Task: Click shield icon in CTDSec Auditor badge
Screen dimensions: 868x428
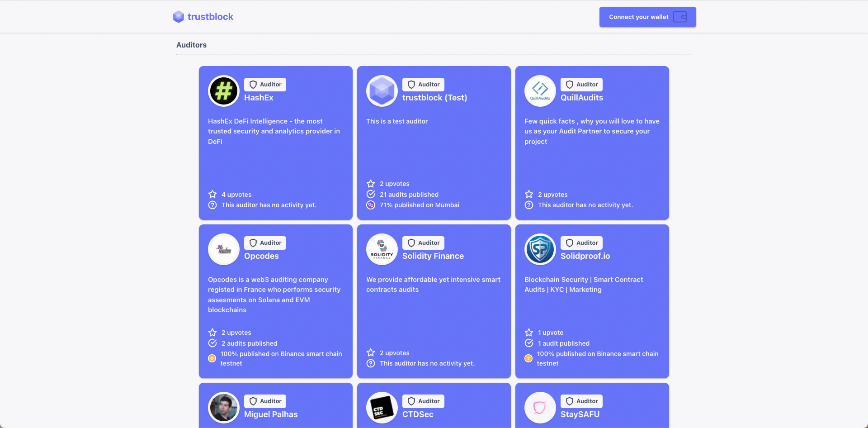Action: click(411, 401)
